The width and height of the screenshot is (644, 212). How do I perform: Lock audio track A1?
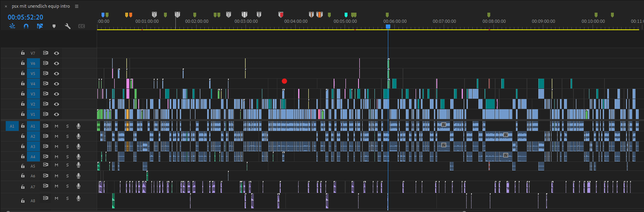pos(23,126)
